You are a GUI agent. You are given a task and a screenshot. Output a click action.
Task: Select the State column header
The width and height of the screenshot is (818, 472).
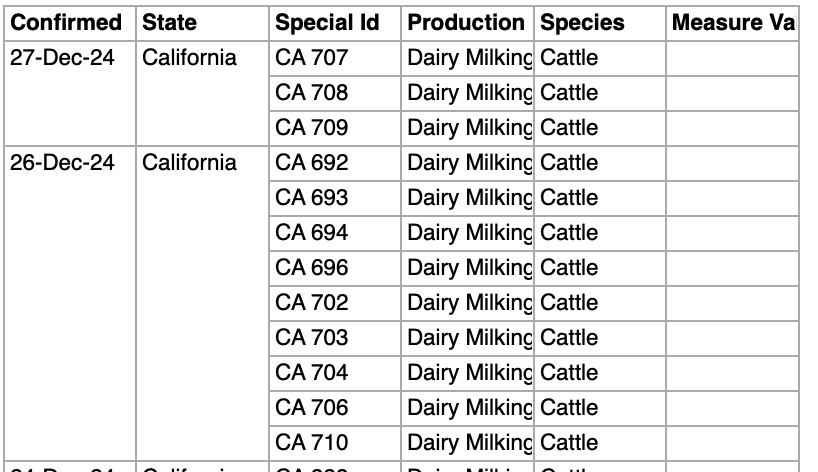point(202,23)
